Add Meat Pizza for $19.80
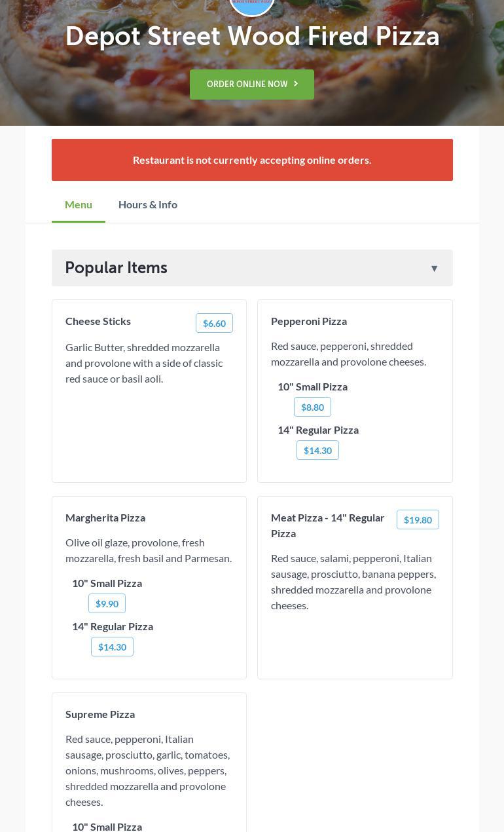Screen dimensions: 504x832 tap(418, 520)
